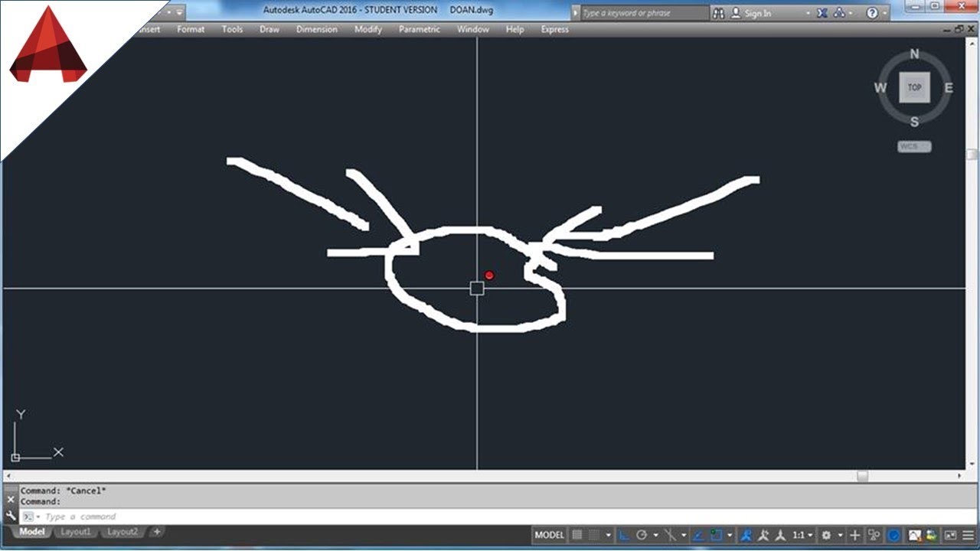Click the annotation scale icon beside 1:1
980x551 pixels.
click(x=779, y=535)
